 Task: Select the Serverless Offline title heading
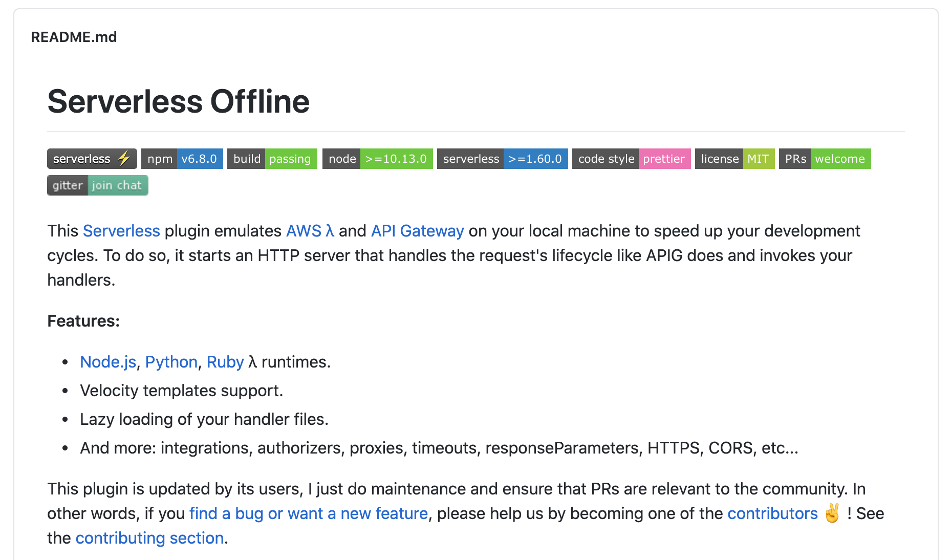pyautogui.click(x=178, y=101)
